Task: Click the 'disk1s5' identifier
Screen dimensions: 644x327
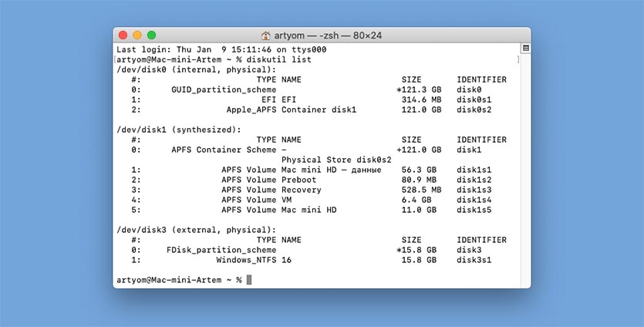Action: (x=474, y=210)
